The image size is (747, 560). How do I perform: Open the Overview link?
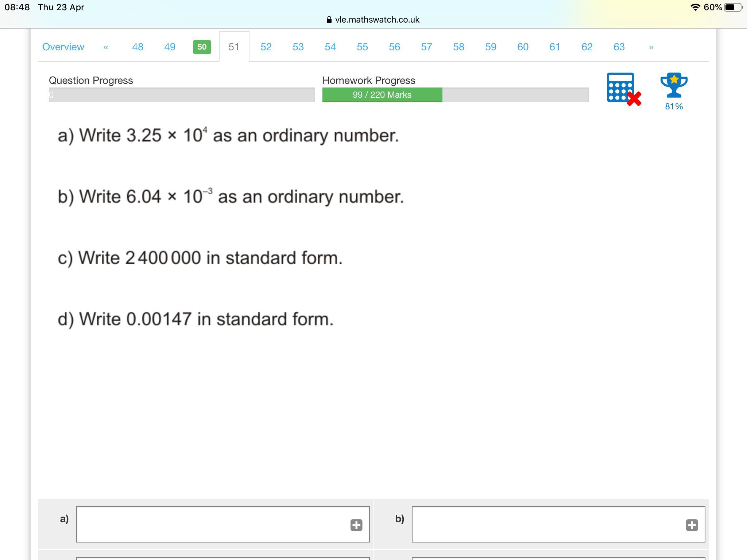(63, 47)
